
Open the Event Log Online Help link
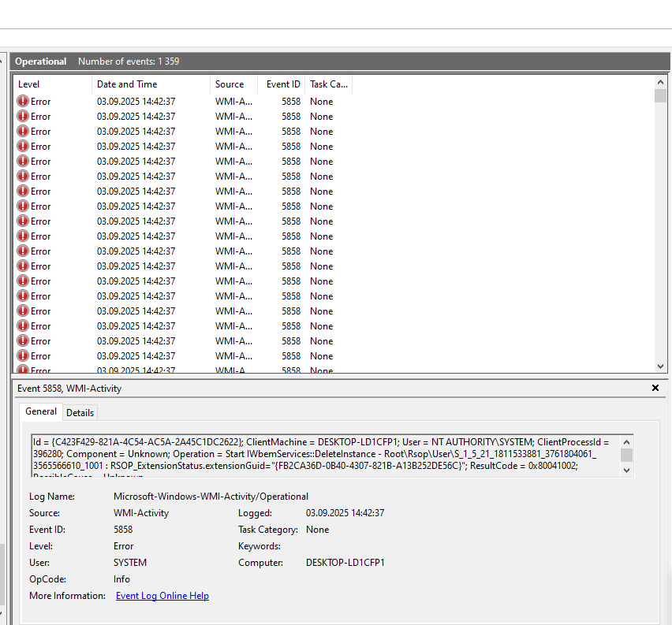[x=162, y=595]
